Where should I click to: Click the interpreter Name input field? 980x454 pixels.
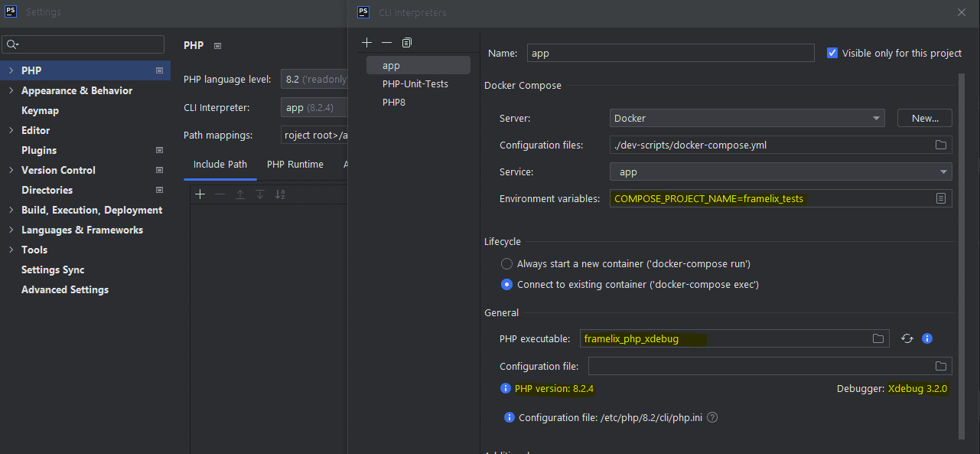[670, 53]
